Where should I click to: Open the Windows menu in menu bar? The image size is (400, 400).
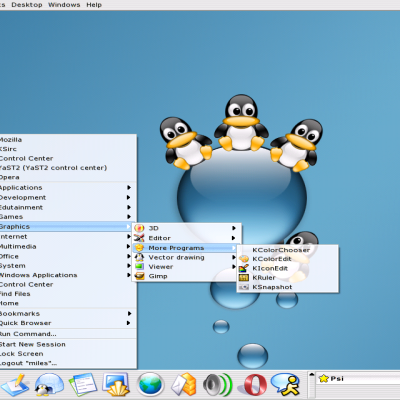[64, 5]
